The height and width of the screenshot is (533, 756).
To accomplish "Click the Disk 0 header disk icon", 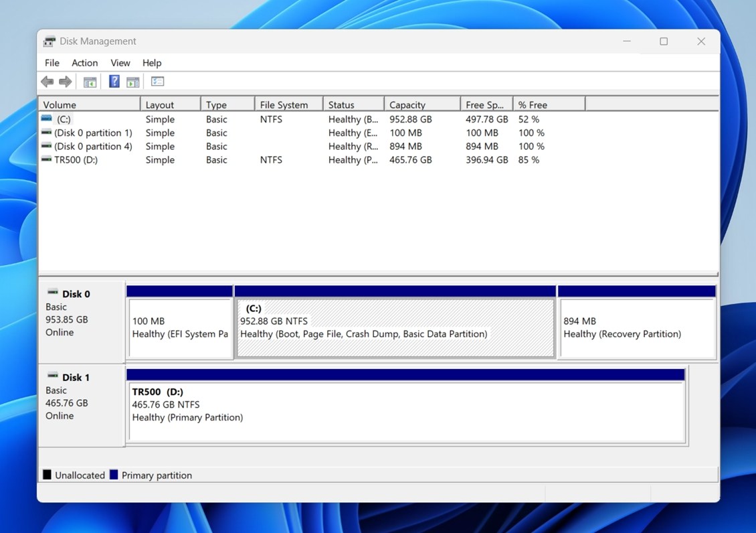I will click(53, 293).
